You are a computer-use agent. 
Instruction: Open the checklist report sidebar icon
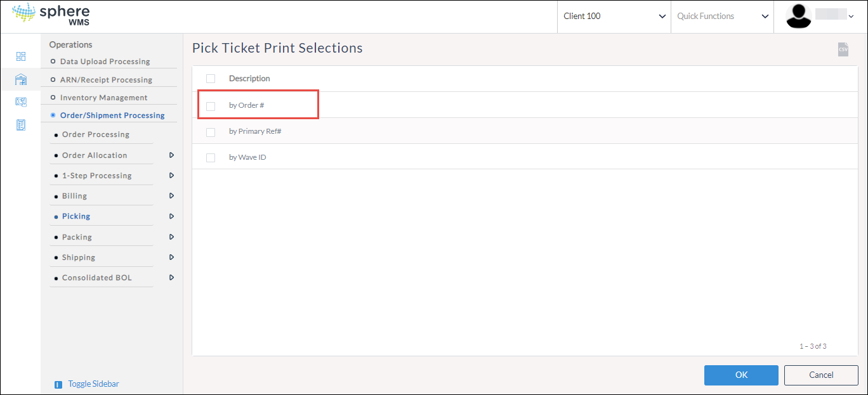click(x=21, y=125)
